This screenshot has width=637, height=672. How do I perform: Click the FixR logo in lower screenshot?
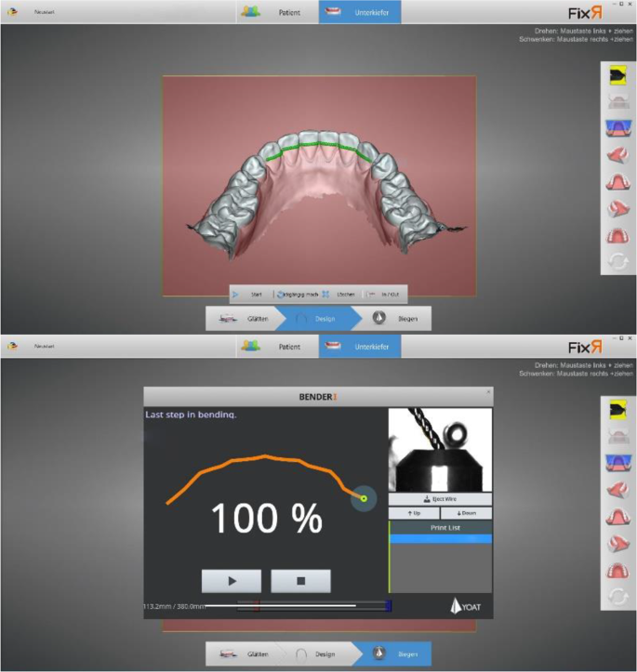585,348
